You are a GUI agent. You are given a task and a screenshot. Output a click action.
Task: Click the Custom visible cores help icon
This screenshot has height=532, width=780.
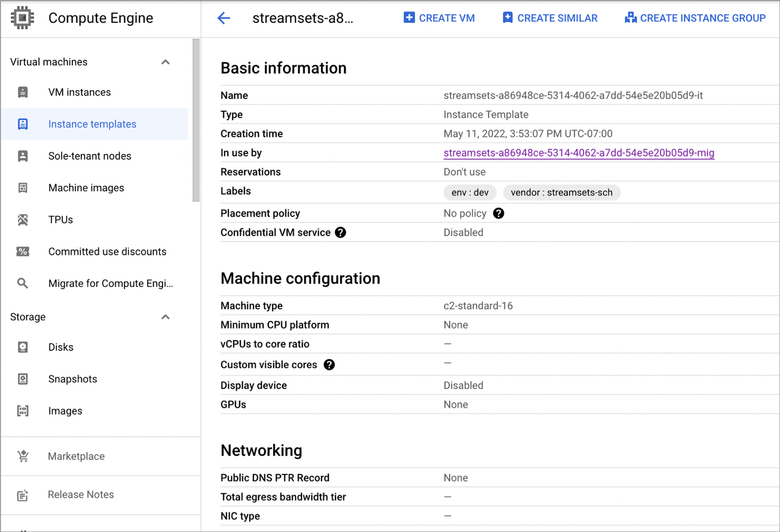coord(329,365)
